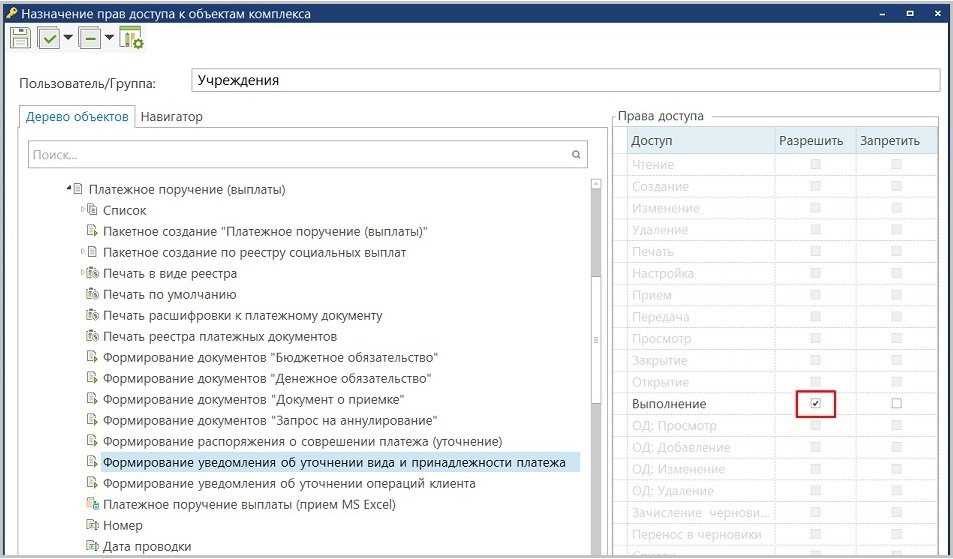Expand the "Список" tree node
This screenshot has height=559, width=953.
(82, 210)
